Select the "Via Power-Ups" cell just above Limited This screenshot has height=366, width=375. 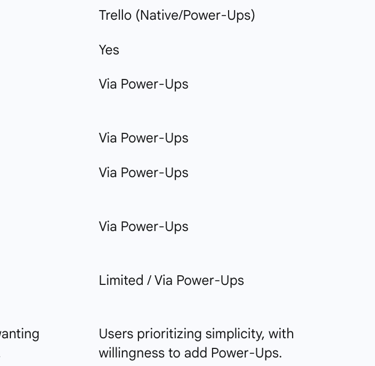[x=143, y=227]
